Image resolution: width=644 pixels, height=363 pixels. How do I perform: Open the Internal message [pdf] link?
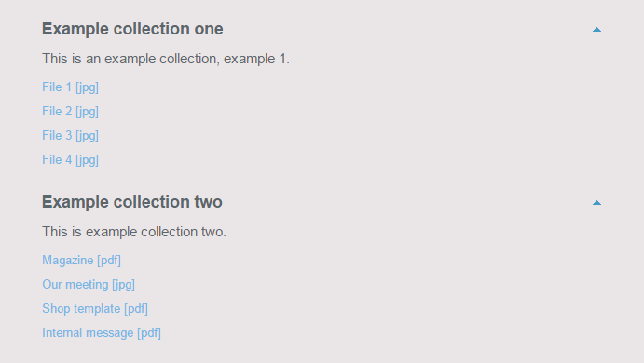[102, 332]
